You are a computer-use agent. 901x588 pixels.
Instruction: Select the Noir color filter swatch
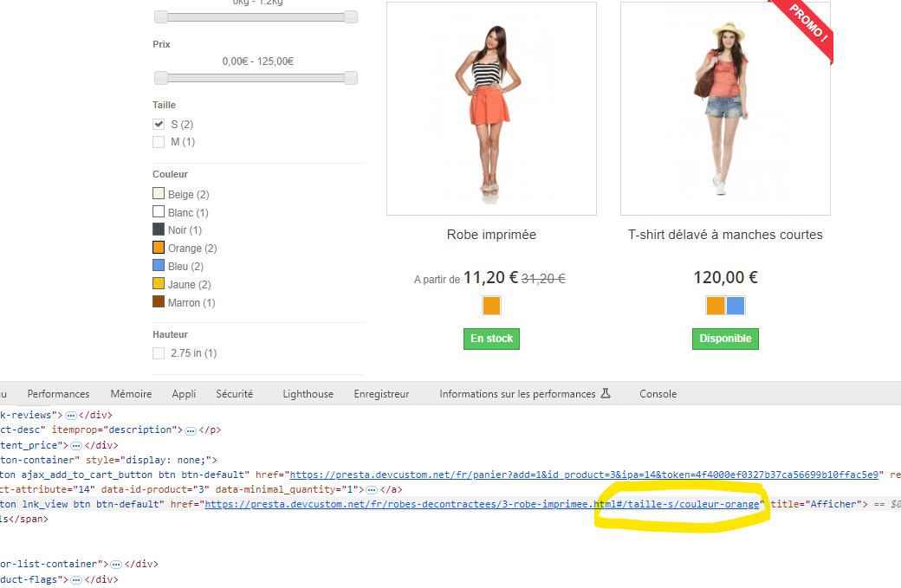159,229
